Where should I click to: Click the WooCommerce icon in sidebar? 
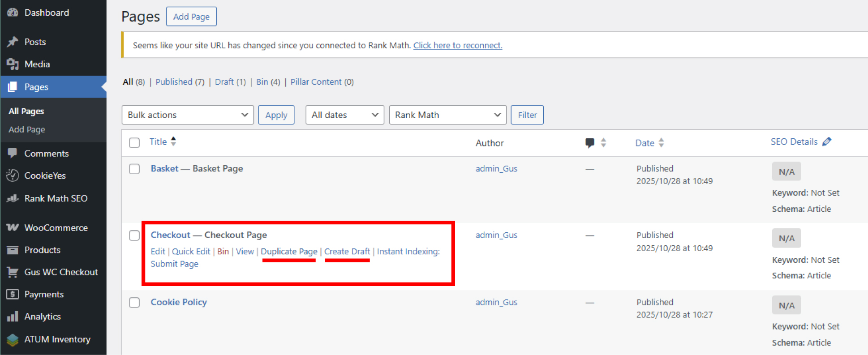click(13, 227)
